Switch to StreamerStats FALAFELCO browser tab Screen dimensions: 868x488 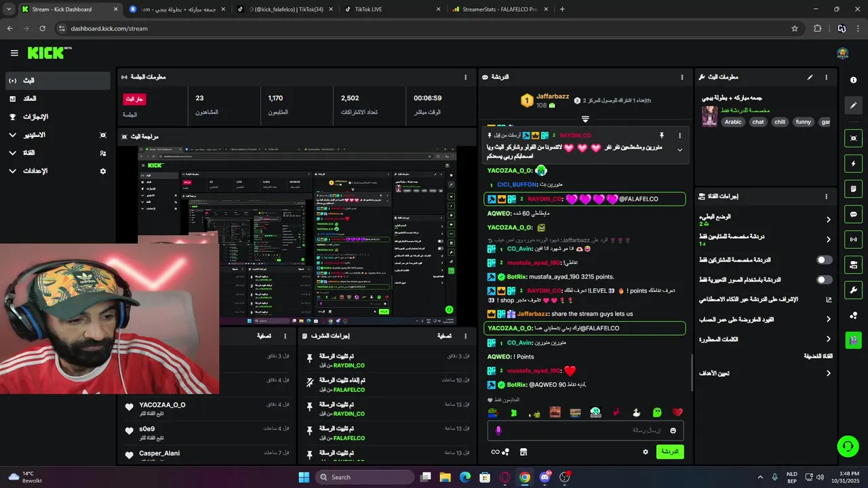click(x=500, y=9)
